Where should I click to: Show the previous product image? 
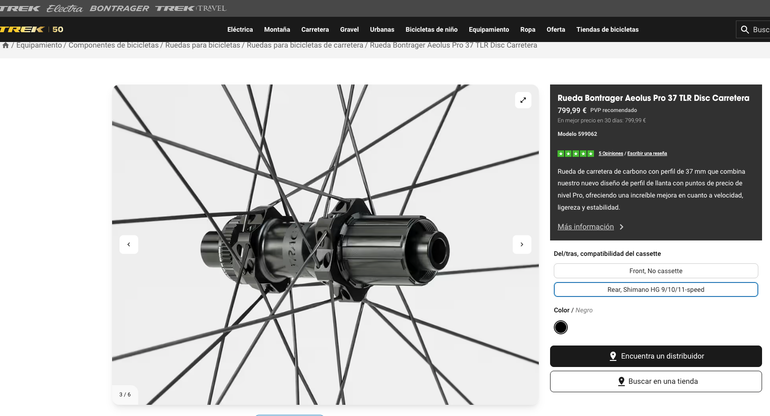tap(129, 244)
